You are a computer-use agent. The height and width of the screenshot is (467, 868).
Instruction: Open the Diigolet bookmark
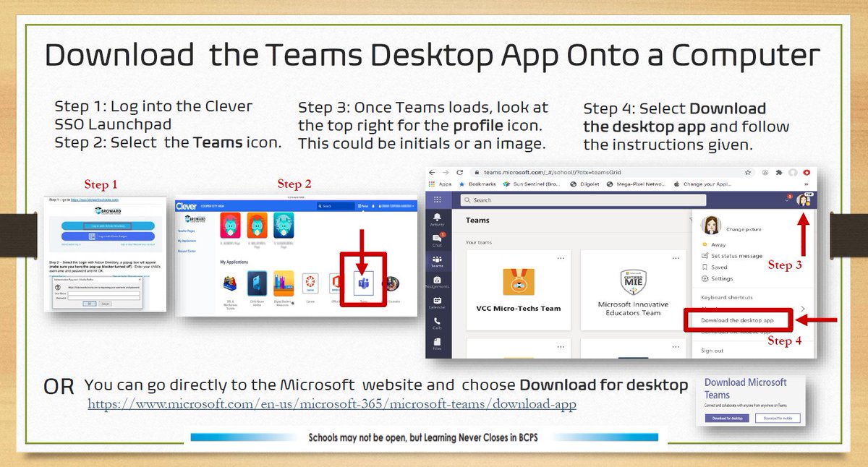584,184
